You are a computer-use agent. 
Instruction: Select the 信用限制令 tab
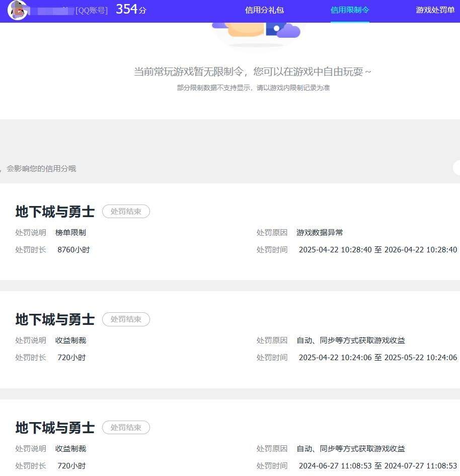350,10
